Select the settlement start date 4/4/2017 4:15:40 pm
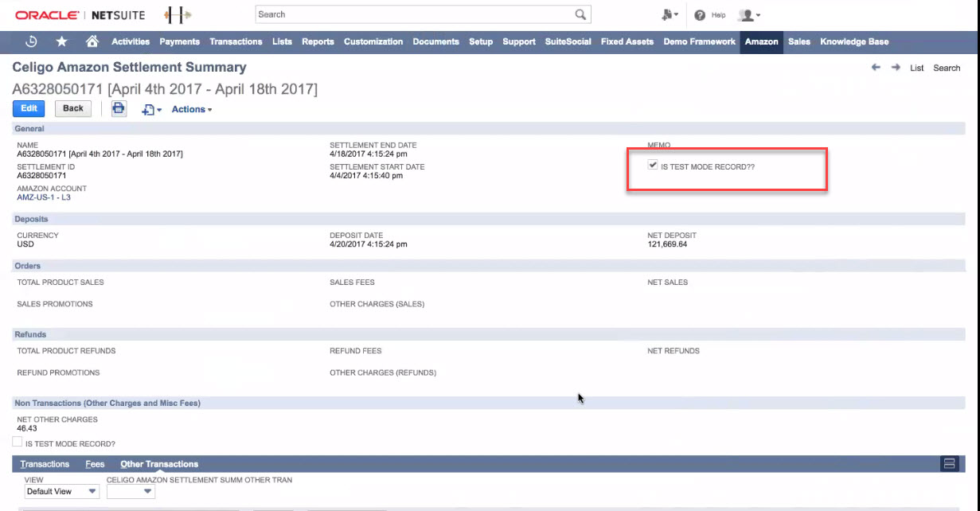 pyautogui.click(x=366, y=175)
